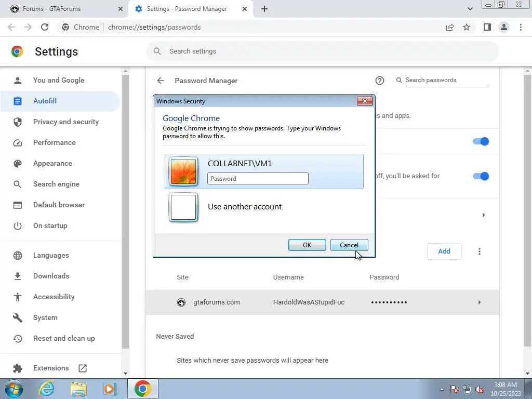The height and width of the screenshot is (399, 532).
Task: Go back from Password Manager
Action: pos(161,81)
